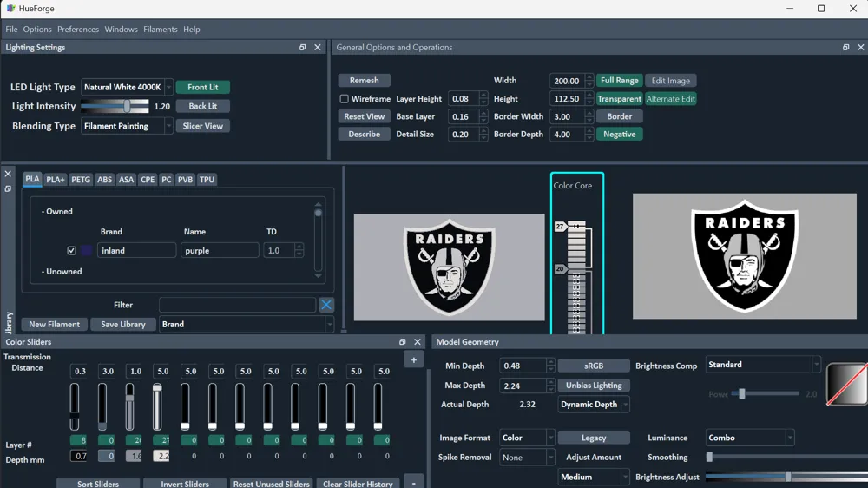The image size is (868, 488).
Task: Click the Save Library button
Action: click(123, 325)
